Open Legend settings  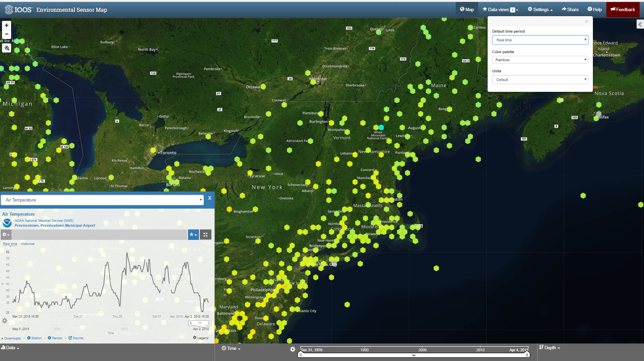click(x=201, y=338)
